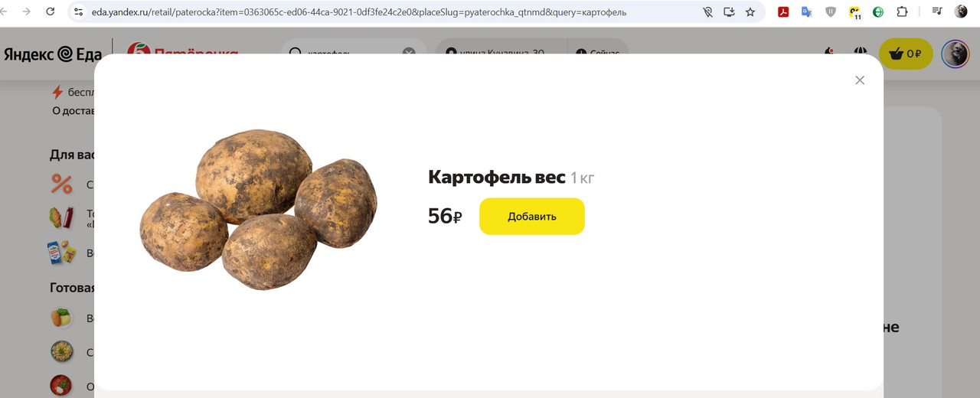This screenshot has height=398, width=980.
Task: Open the Google Translate extension
Action: 807,12
